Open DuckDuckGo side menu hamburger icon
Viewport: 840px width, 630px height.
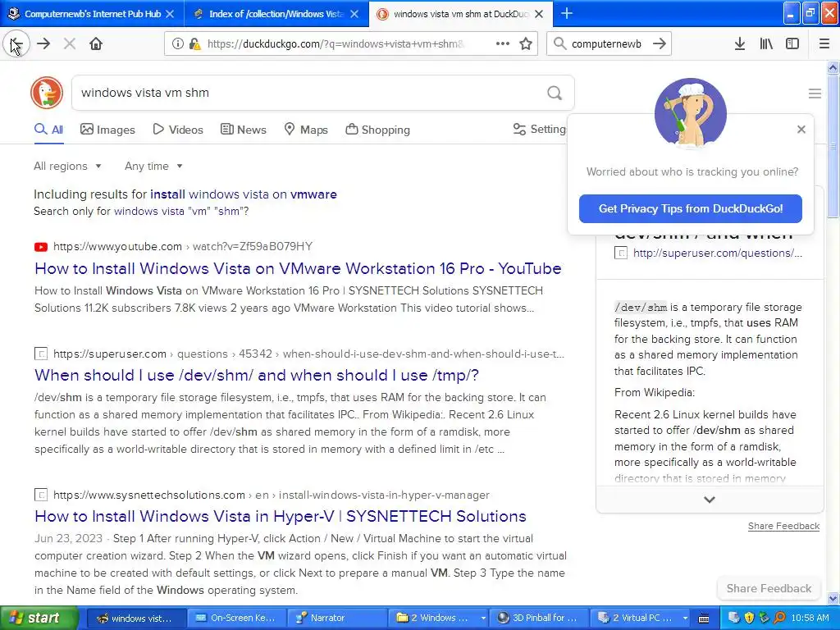815,94
